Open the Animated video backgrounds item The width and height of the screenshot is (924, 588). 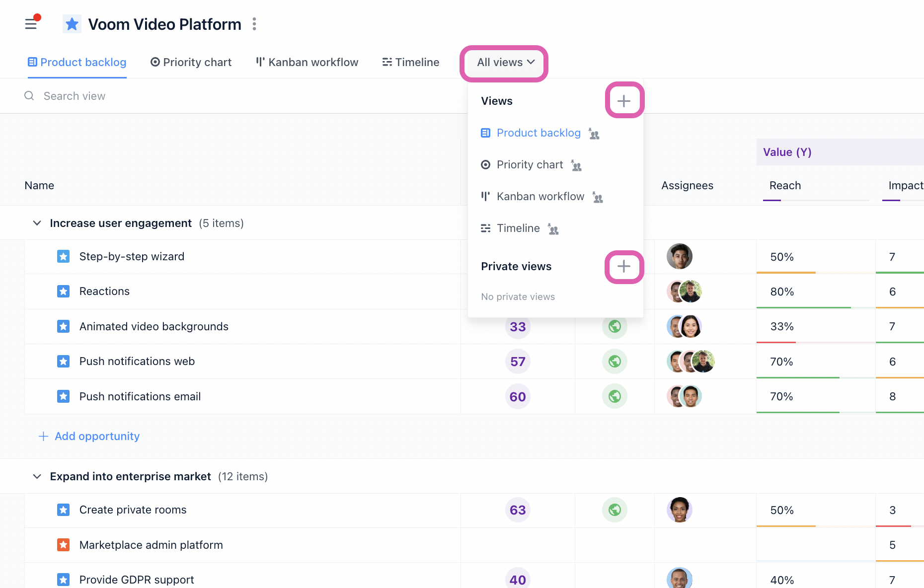point(154,326)
